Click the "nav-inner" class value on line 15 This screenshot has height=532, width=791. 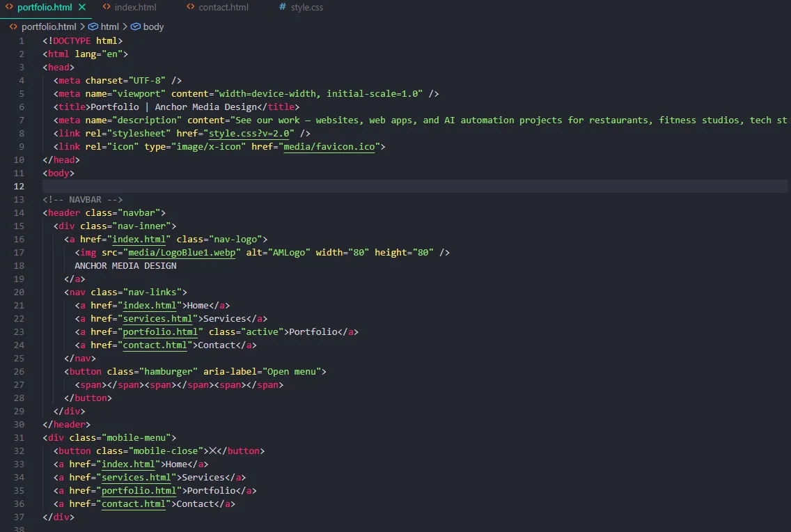tap(142, 226)
